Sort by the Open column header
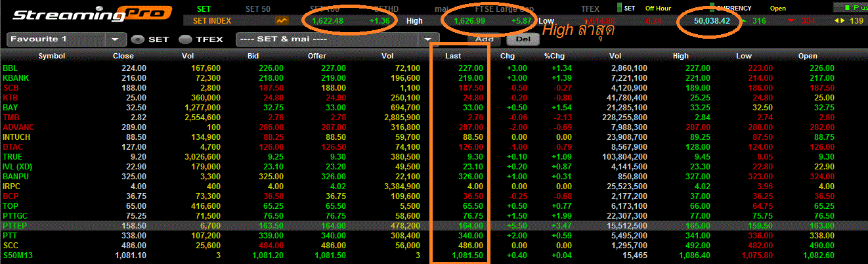868x264 pixels. coord(808,56)
